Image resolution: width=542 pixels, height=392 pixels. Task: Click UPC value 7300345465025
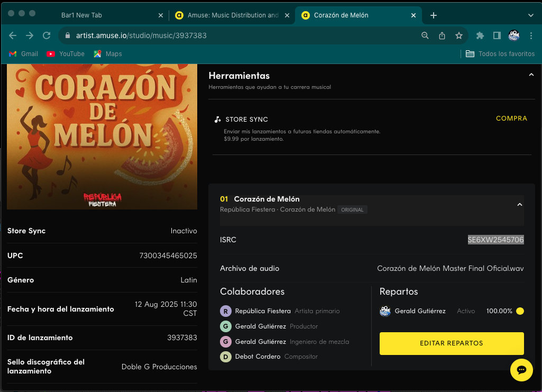point(168,256)
